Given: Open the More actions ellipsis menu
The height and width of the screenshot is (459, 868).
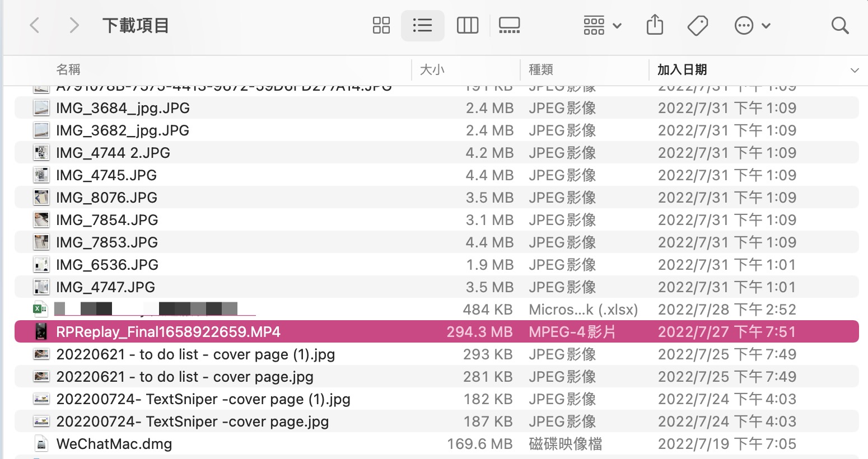Looking at the screenshot, I should pos(752,25).
